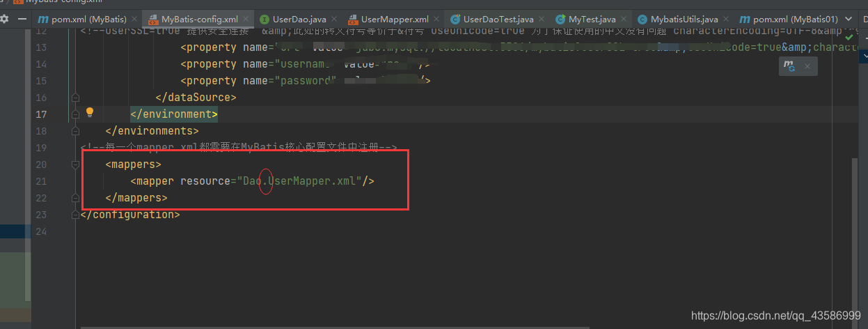
Task: Collapse the environments fold marker on line 18
Action: (x=75, y=131)
